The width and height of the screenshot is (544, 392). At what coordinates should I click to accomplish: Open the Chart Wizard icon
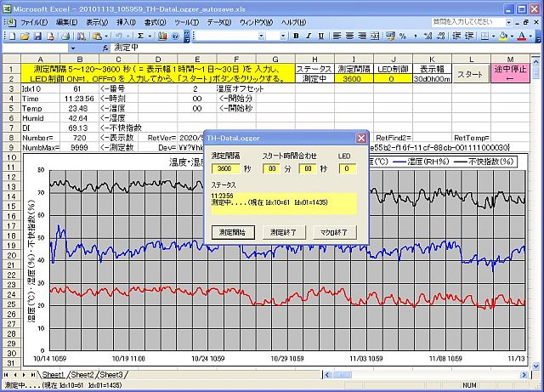(162, 36)
